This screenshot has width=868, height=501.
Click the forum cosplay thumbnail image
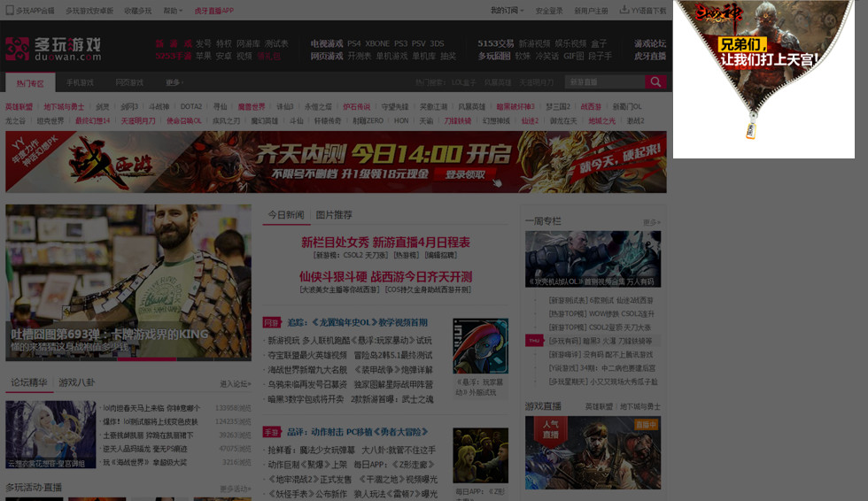50,435
